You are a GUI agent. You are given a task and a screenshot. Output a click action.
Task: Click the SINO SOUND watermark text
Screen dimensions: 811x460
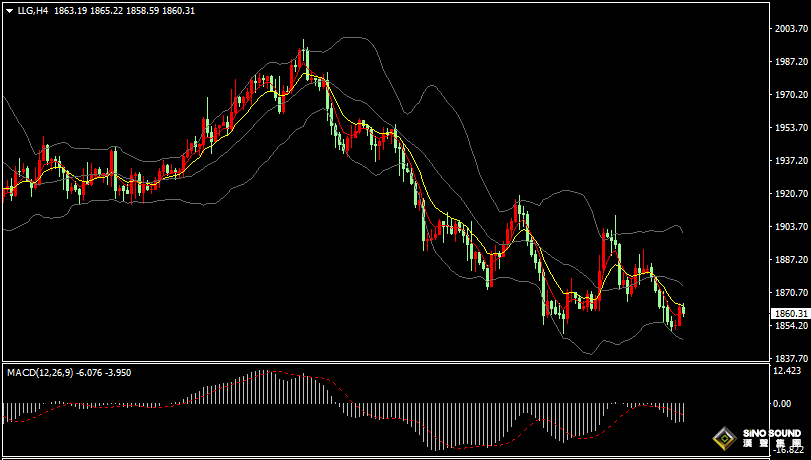pyautogui.click(x=772, y=434)
